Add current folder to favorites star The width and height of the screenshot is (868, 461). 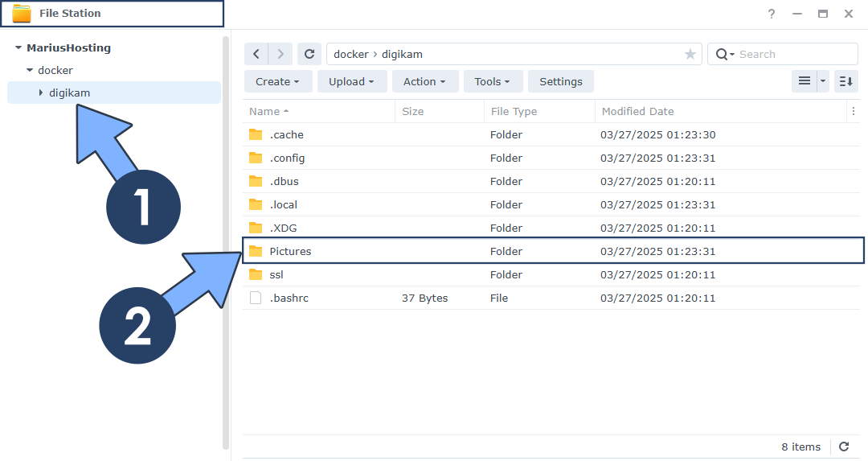pos(690,54)
